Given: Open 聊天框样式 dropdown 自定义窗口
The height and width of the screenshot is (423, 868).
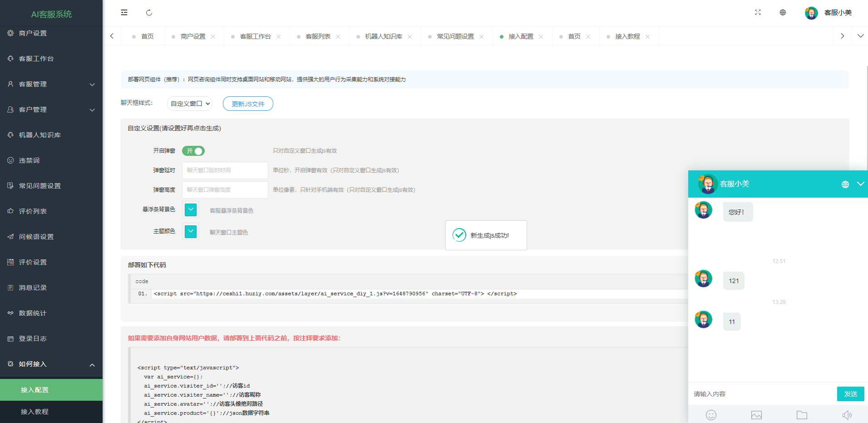Looking at the screenshot, I should 190,104.
